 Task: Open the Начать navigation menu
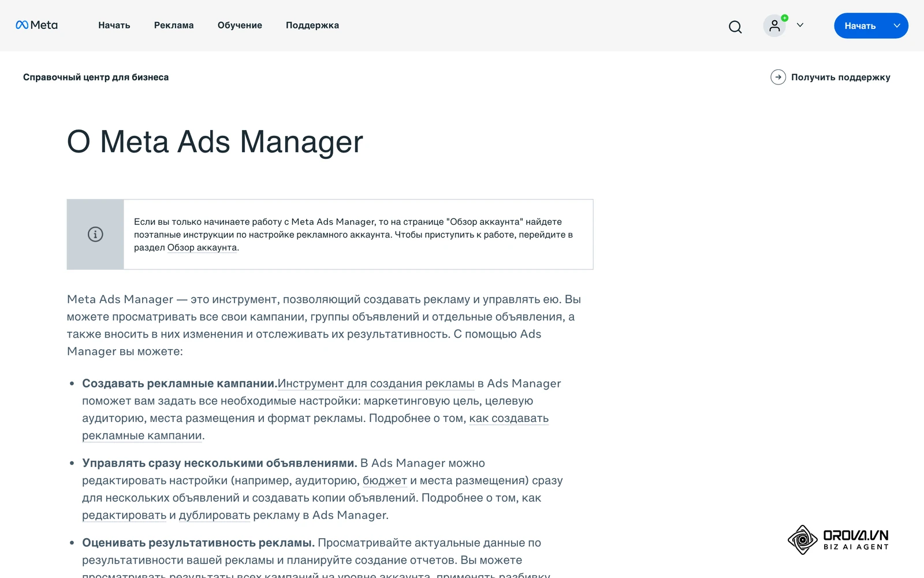click(x=114, y=25)
